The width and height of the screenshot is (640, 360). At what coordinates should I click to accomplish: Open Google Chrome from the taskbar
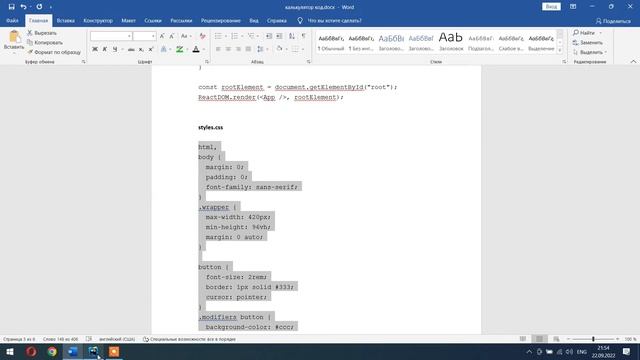(x=52, y=351)
